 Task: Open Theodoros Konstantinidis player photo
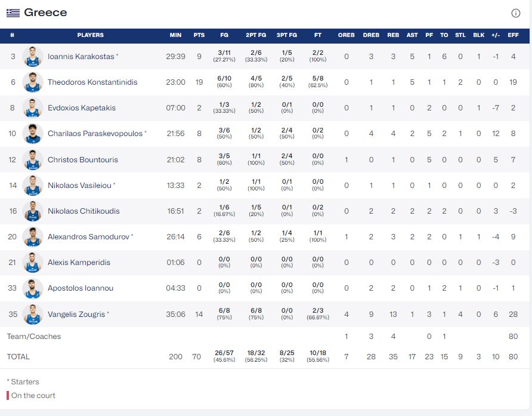click(33, 82)
